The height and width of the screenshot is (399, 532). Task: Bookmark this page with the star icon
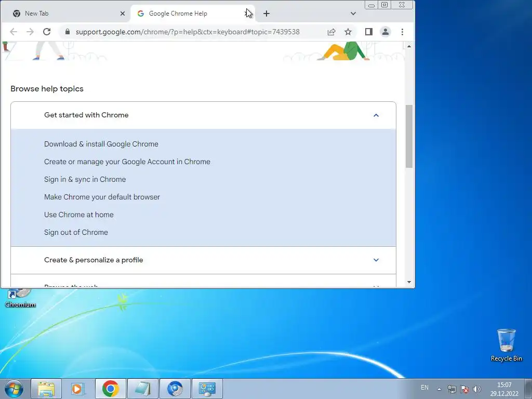coord(348,32)
